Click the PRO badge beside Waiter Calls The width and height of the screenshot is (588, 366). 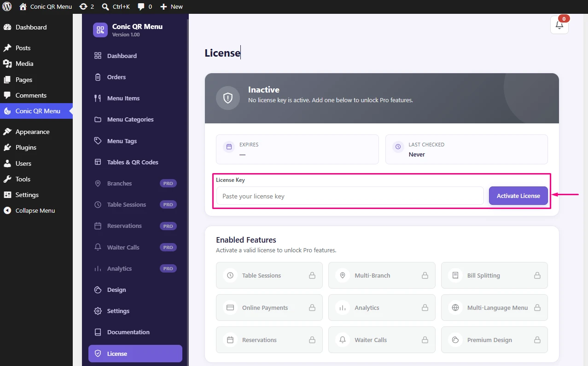click(x=168, y=247)
